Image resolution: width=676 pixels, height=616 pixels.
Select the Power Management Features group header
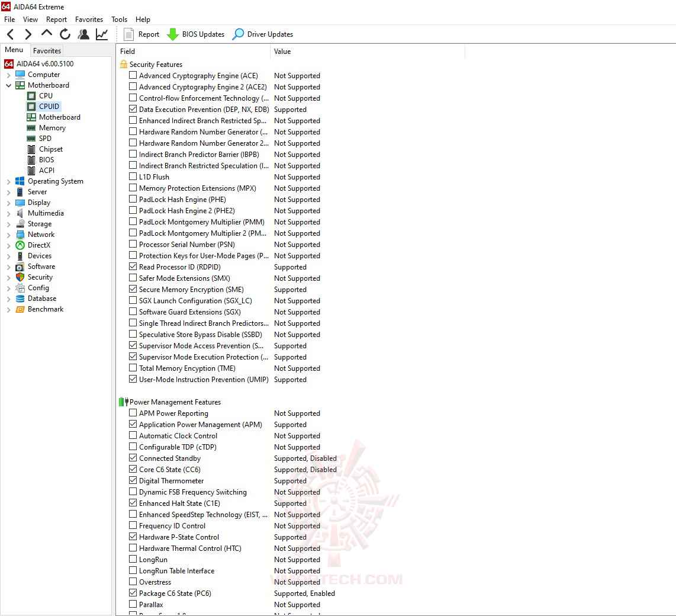[175, 402]
